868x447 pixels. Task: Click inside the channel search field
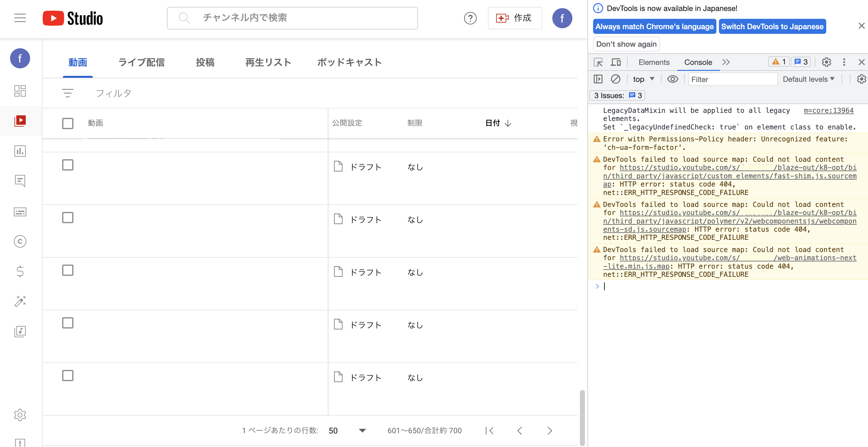(292, 18)
